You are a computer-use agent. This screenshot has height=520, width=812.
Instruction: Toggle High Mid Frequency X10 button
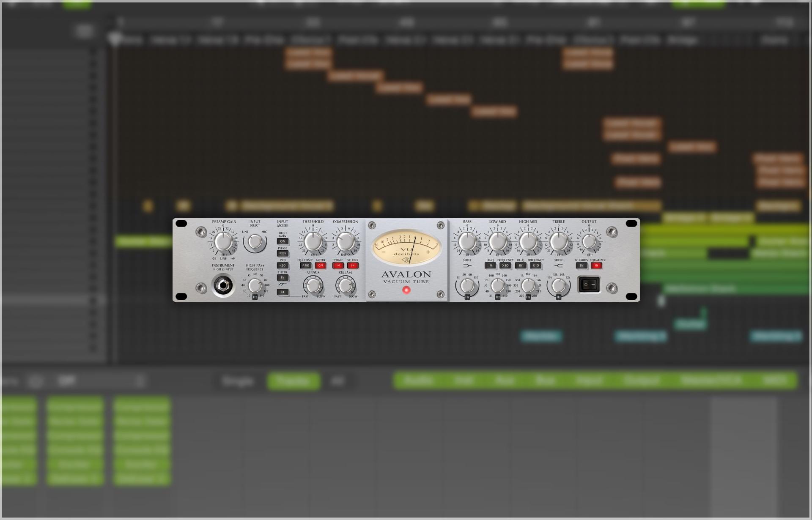pyautogui.click(x=535, y=265)
